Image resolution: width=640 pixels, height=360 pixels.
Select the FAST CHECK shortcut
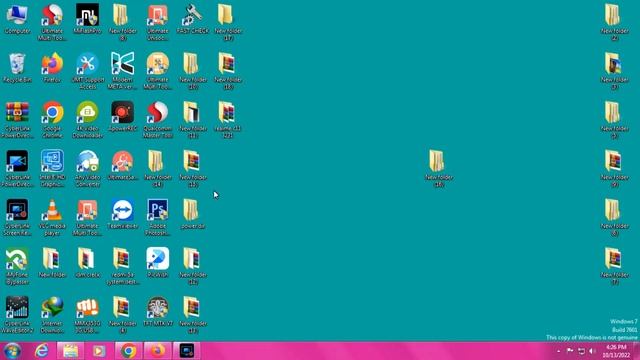193,19
